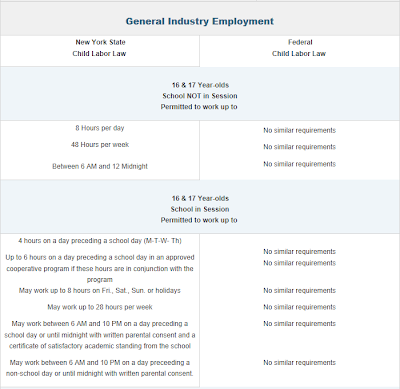Click '4 hours on a day preceding a school day' text

(100, 241)
